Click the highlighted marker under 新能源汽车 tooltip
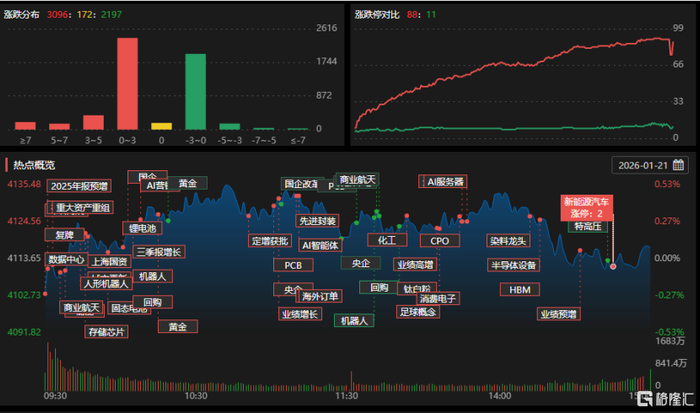This screenshot has height=413, width=700. click(613, 266)
